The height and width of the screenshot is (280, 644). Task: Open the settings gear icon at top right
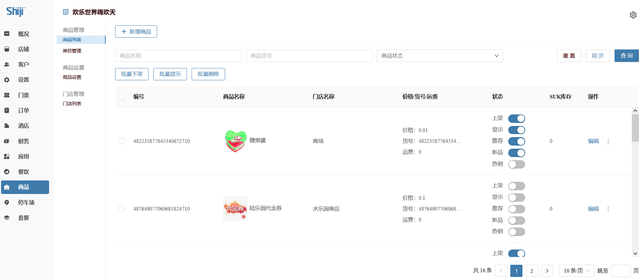633,15
